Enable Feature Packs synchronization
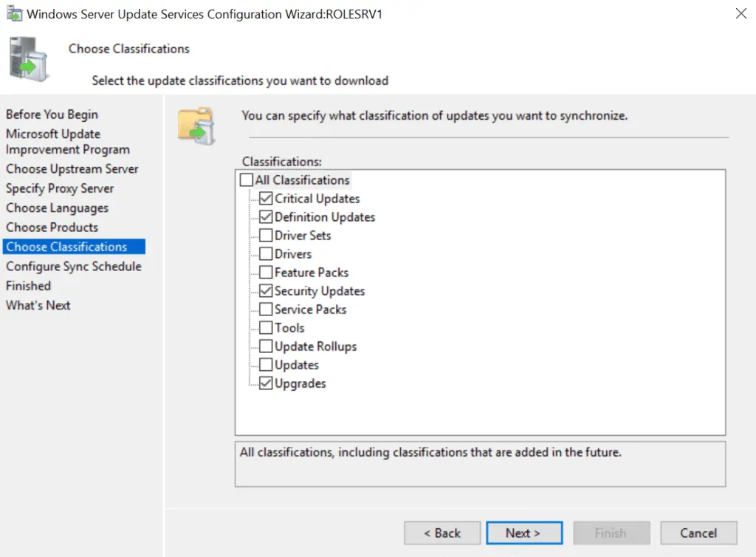 coord(267,272)
